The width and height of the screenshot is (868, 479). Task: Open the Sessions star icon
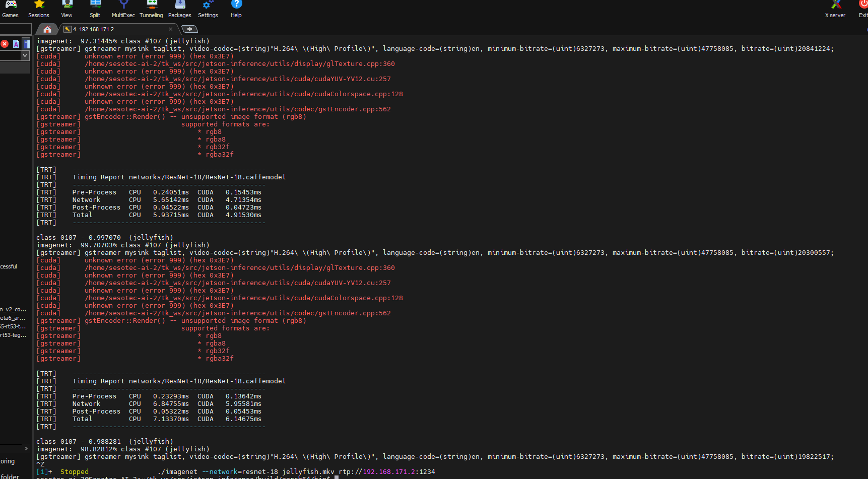point(39,9)
